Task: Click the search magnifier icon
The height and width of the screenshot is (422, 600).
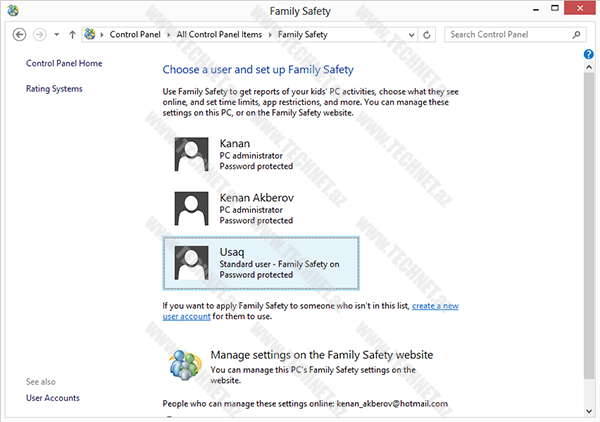Action: (576, 35)
